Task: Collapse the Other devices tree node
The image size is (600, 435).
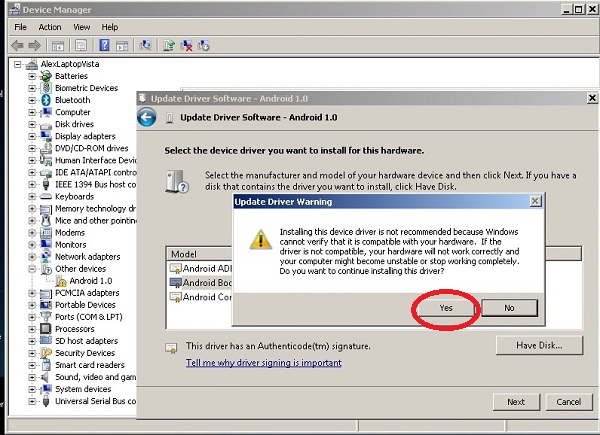Action: pos(32,269)
